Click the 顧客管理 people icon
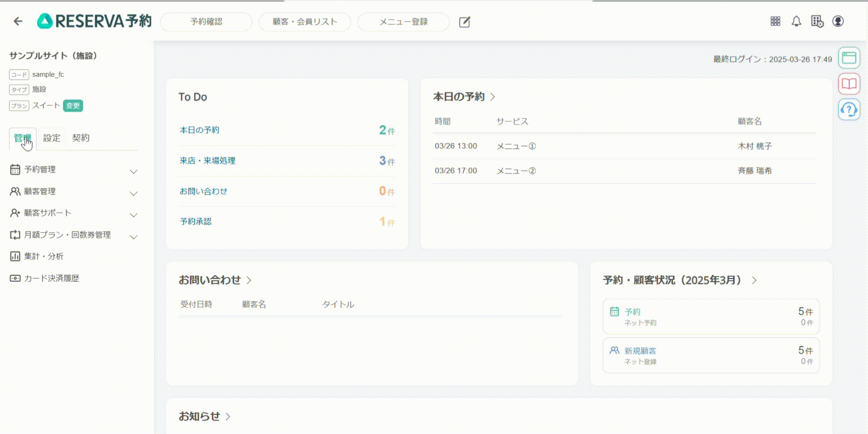Image resolution: width=868 pixels, height=434 pixels. click(x=15, y=191)
